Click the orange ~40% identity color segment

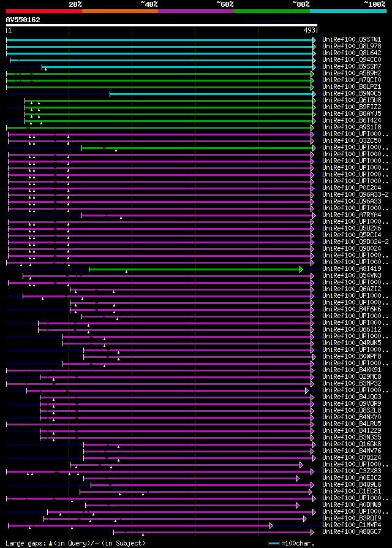click(120, 11)
